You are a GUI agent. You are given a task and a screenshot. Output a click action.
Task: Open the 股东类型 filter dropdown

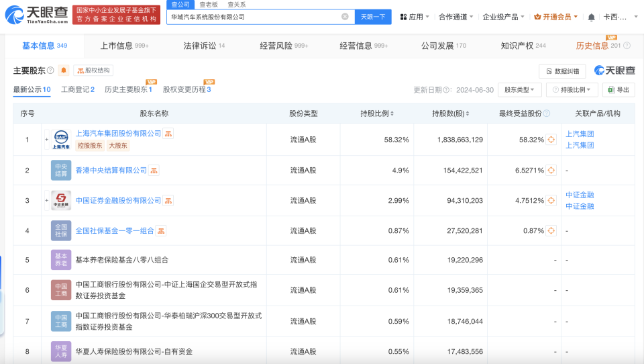(x=519, y=90)
